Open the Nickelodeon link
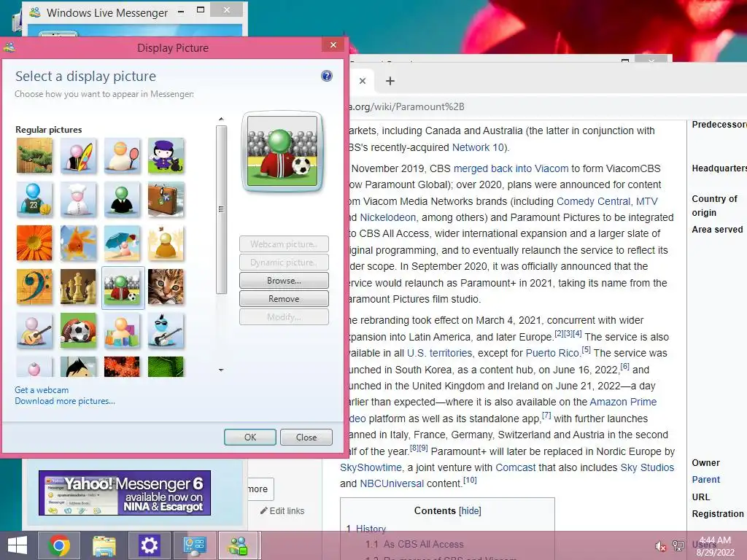The width and height of the screenshot is (747, 560). 388,217
